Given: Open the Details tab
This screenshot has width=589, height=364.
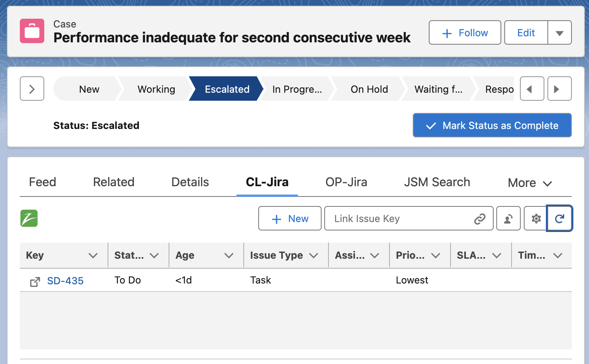Looking at the screenshot, I should pyautogui.click(x=190, y=182).
